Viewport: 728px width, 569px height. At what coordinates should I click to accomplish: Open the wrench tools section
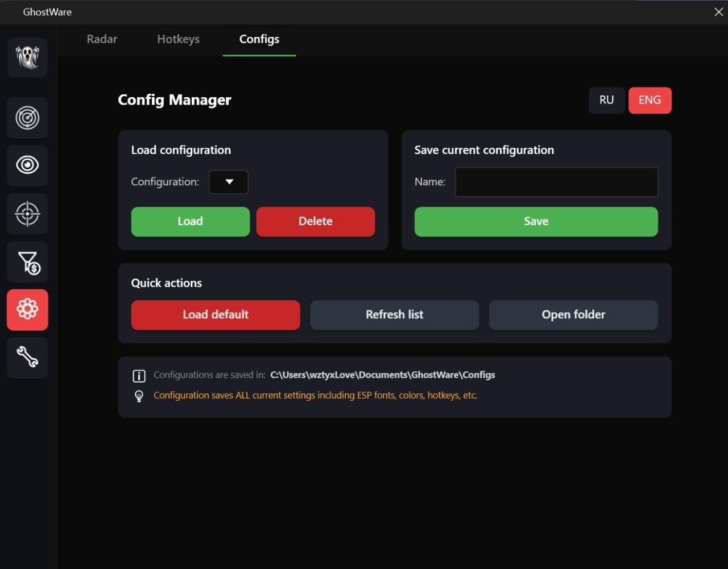27,358
